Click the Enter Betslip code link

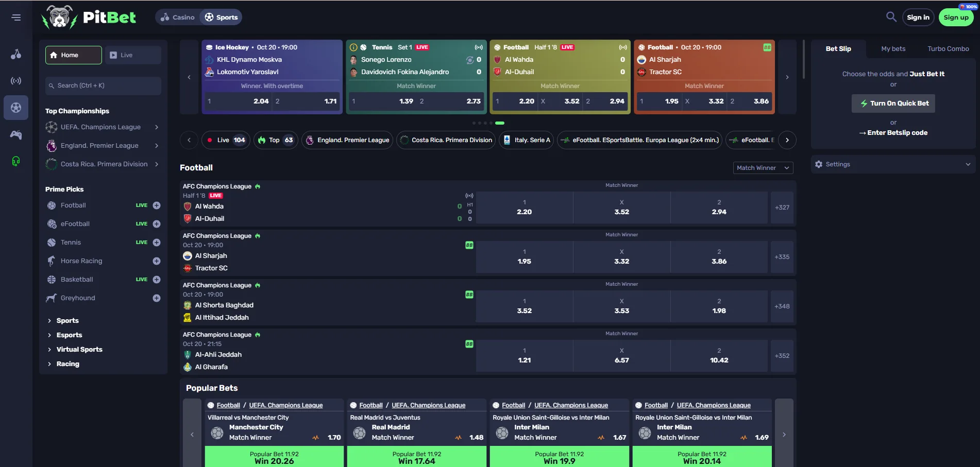(x=893, y=132)
